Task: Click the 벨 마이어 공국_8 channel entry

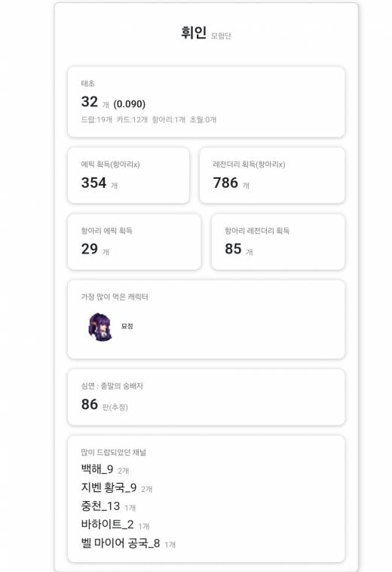Action: [x=128, y=543]
